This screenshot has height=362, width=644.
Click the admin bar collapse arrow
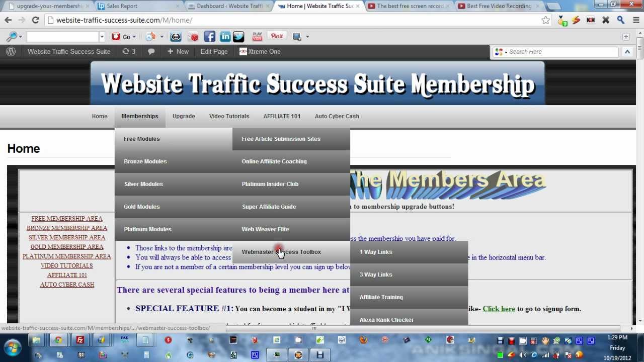click(627, 51)
